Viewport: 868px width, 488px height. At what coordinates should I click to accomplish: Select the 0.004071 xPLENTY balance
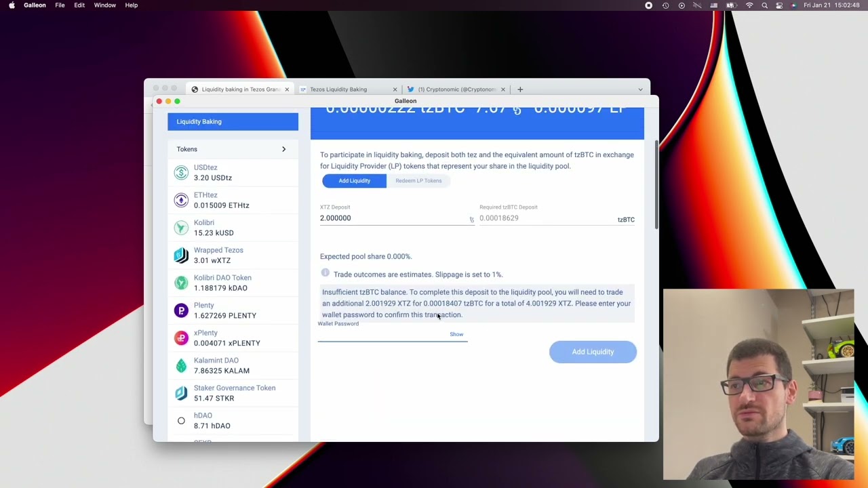(227, 343)
